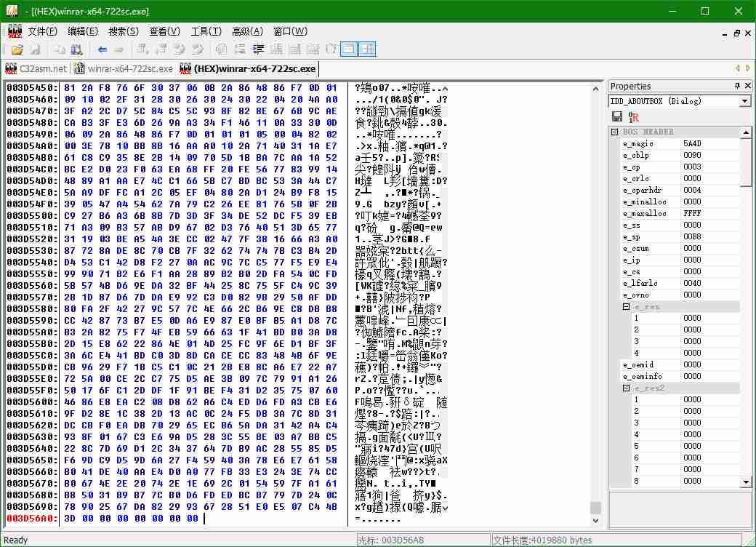756x547 pixels.
Task: Close the Properties panel
Action: (x=748, y=86)
